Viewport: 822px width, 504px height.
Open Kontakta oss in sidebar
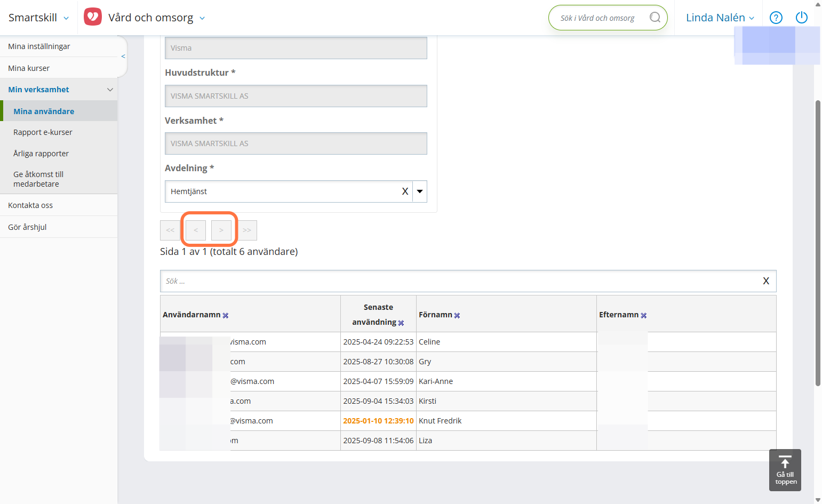pyautogui.click(x=59, y=205)
